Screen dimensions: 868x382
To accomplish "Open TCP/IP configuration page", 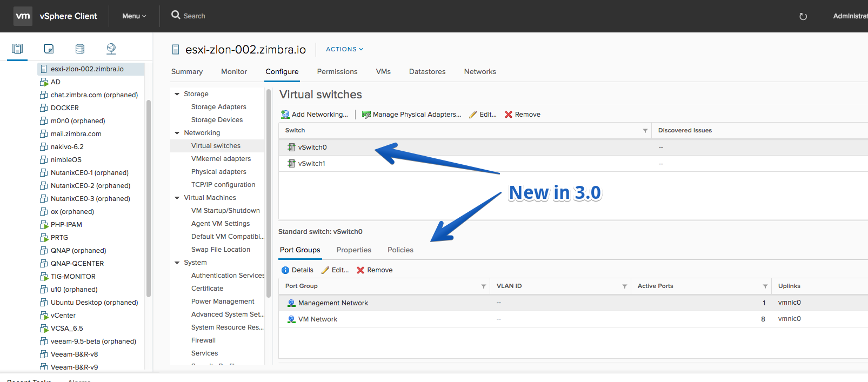I will pyautogui.click(x=223, y=185).
